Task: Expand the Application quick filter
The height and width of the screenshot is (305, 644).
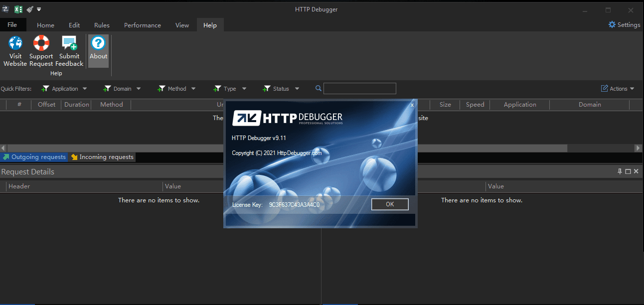Action: 64,89
